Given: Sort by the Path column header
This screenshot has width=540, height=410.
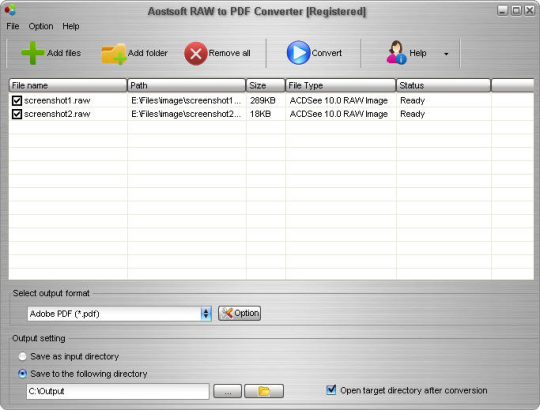Looking at the screenshot, I should tap(186, 85).
